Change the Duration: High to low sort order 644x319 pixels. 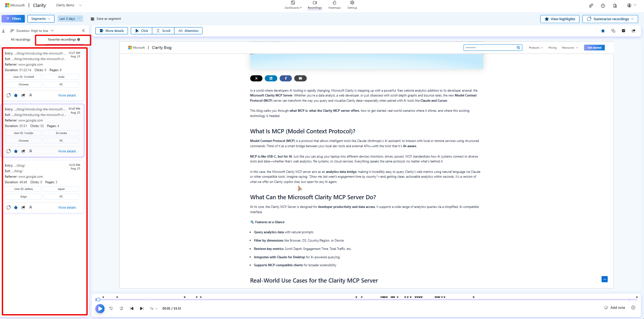pos(32,31)
